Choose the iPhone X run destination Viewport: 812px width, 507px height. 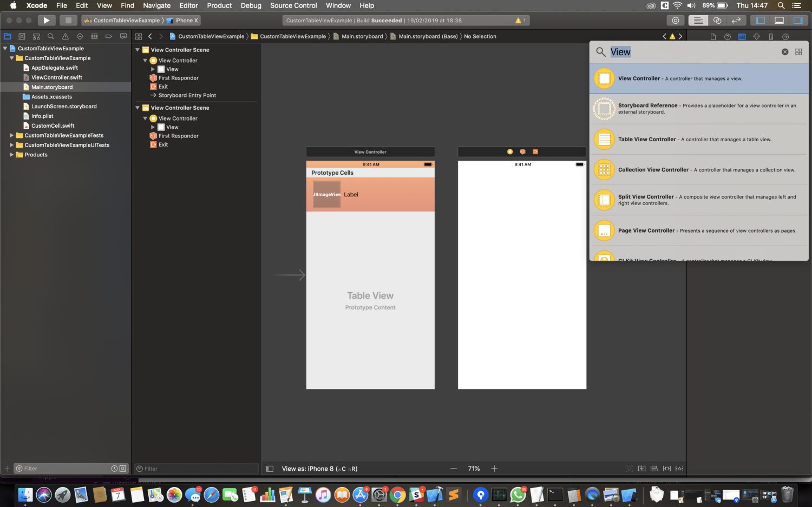(x=183, y=21)
